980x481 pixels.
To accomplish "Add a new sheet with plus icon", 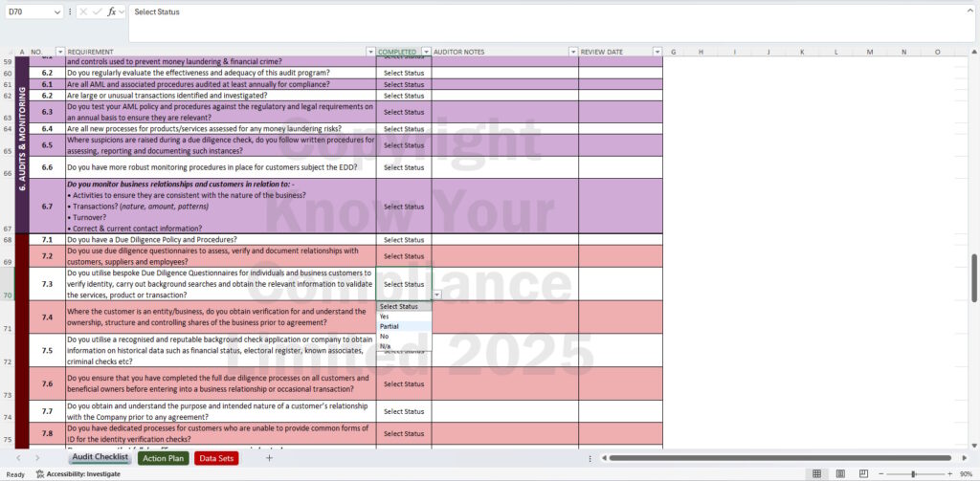I will (269, 458).
